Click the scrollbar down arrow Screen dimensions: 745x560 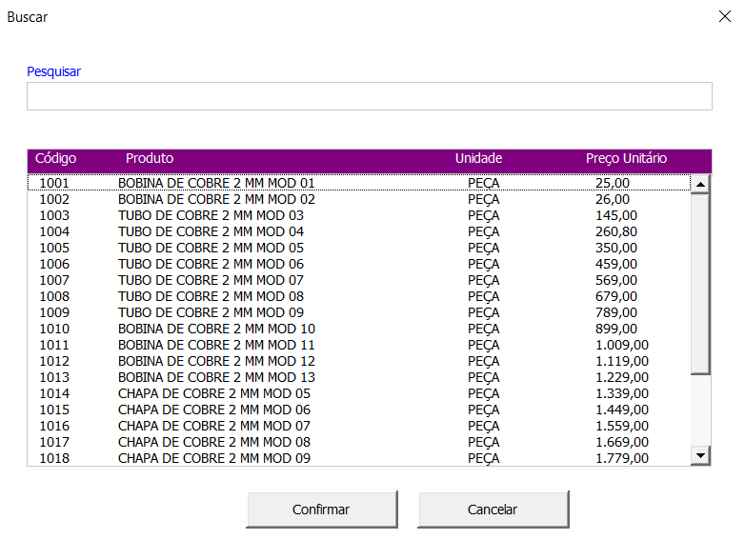(x=701, y=456)
